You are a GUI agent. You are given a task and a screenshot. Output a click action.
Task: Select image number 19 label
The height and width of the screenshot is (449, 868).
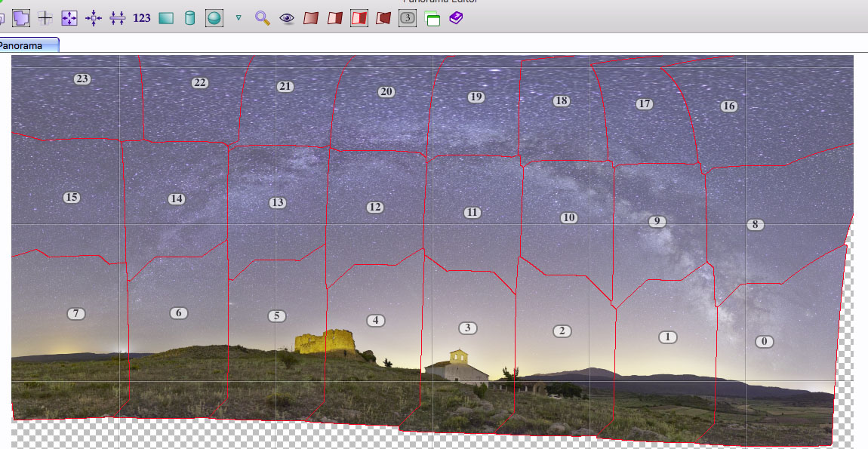click(476, 97)
